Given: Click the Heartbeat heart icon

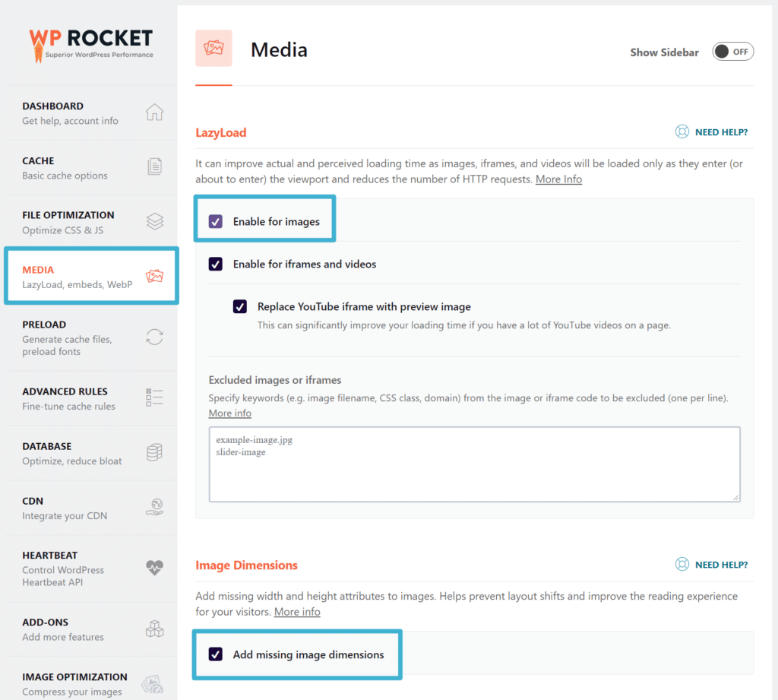Looking at the screenshot, I should pyautogui.click(x=155, y=567).
